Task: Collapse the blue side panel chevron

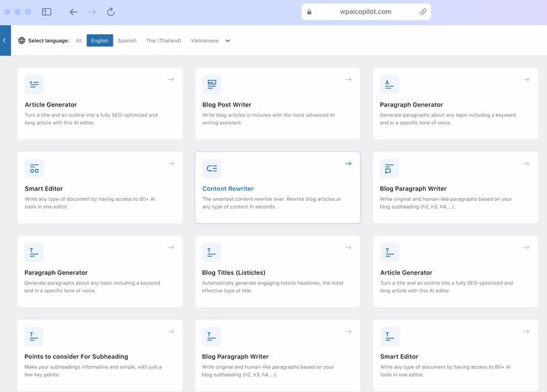Action: click(5, 40)
